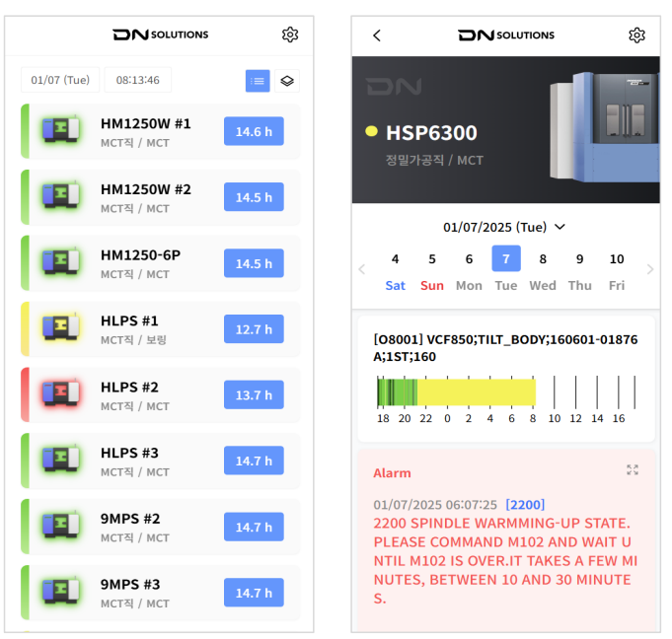The image size is (672, 639).
Task: Open the 01/07/2025 (Tue) date dropdown
Action: pos(504,227)
